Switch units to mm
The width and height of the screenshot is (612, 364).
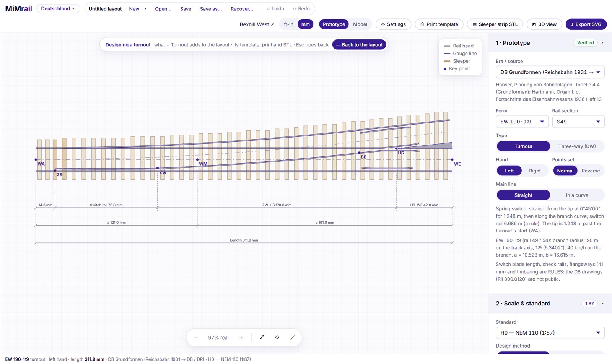click(x=305, y=24)
